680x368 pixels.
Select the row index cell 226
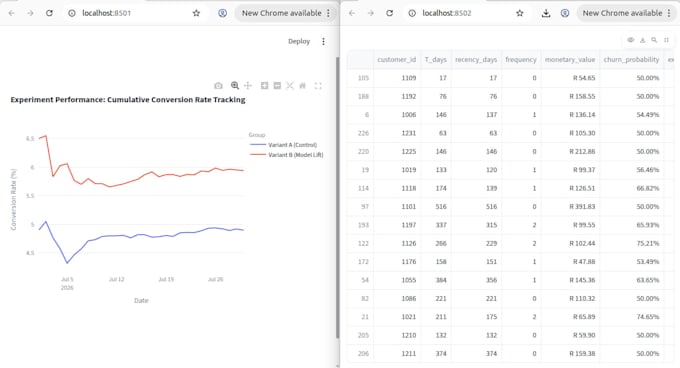(360, 133)
